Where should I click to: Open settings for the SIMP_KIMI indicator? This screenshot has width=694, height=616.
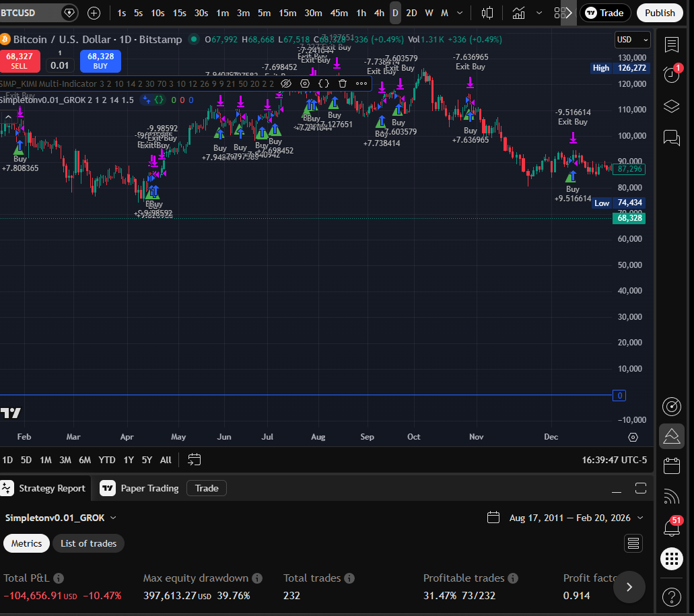[x=304, y=83]
